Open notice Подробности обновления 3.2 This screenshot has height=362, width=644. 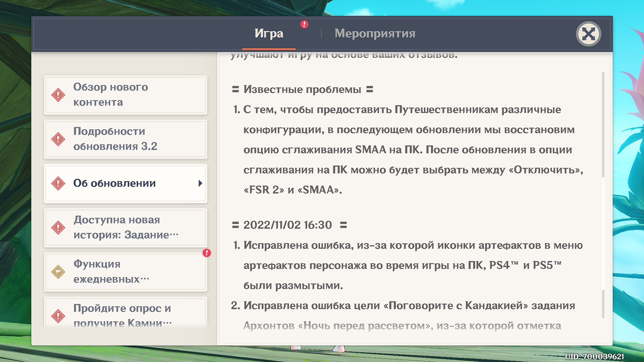[x=125, y=139]
